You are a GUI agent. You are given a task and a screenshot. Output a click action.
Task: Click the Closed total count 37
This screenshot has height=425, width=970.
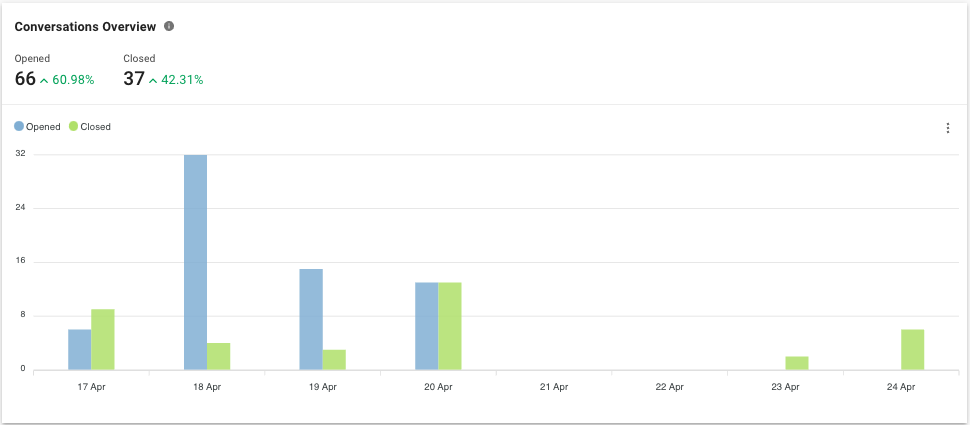point(134,79)
